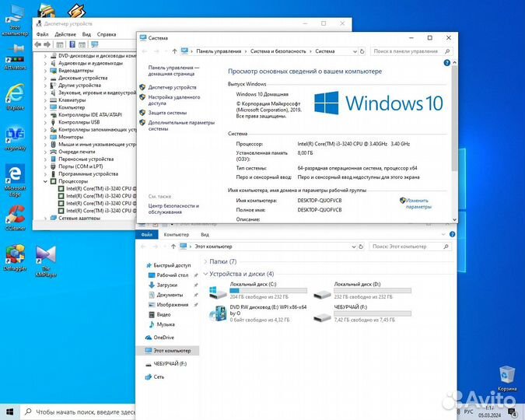The image size is (525, 420).
Task: Open Действие menu in Device Manager
Action: click(x=65, y=34)
